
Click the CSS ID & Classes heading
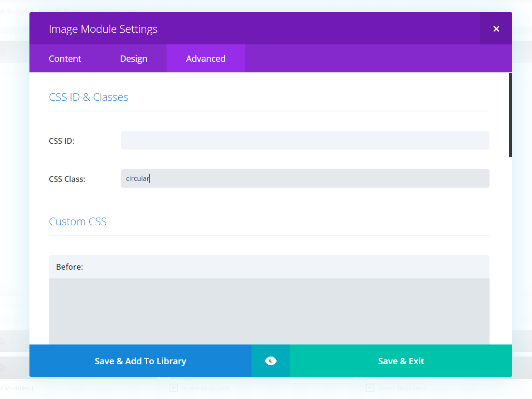(88, 97)
